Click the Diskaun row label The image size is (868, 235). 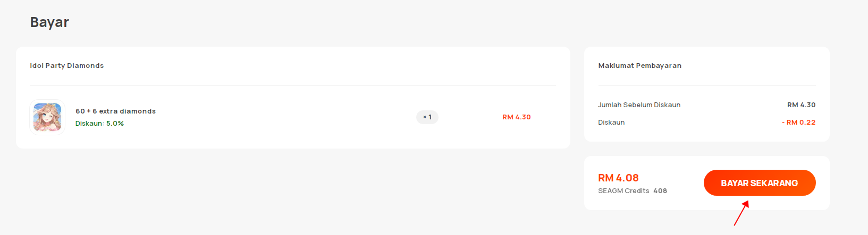pyautogui.click(x=612, y=123)
